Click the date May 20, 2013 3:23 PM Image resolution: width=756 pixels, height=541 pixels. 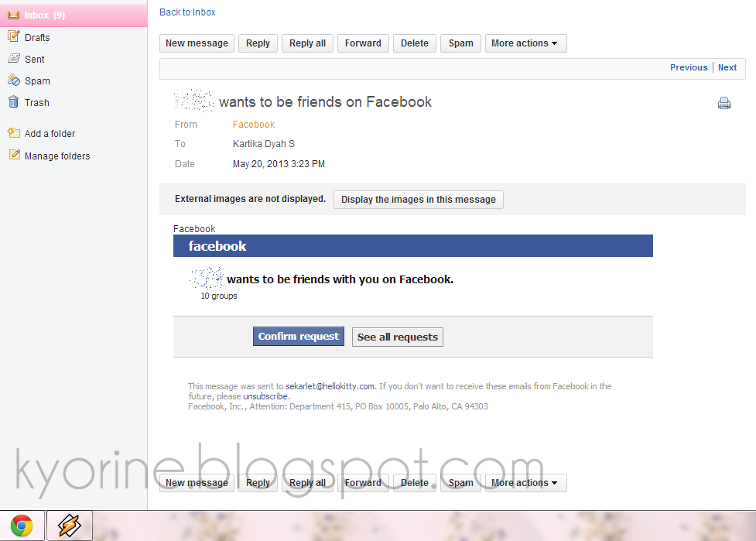click(x=279, y=164)
